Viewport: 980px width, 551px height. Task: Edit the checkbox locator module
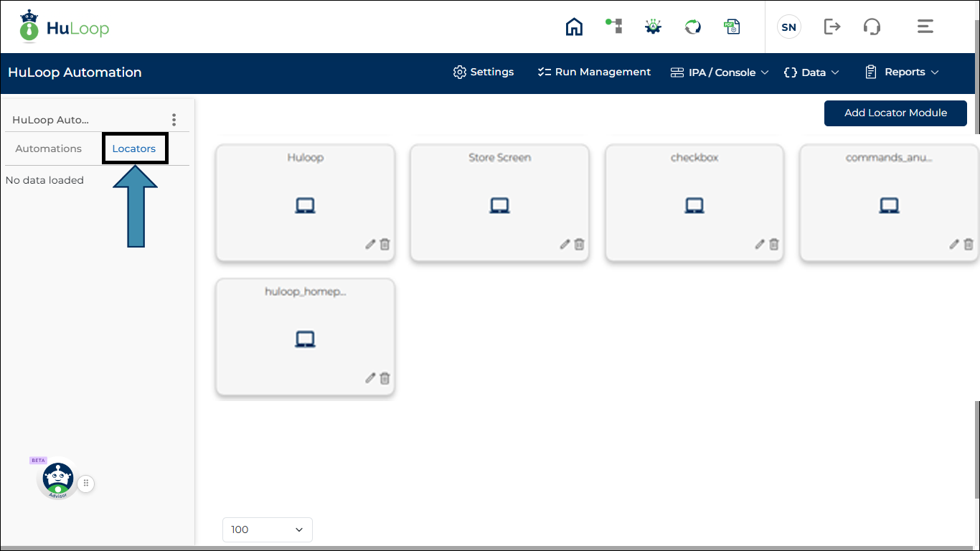pos(760,245)
